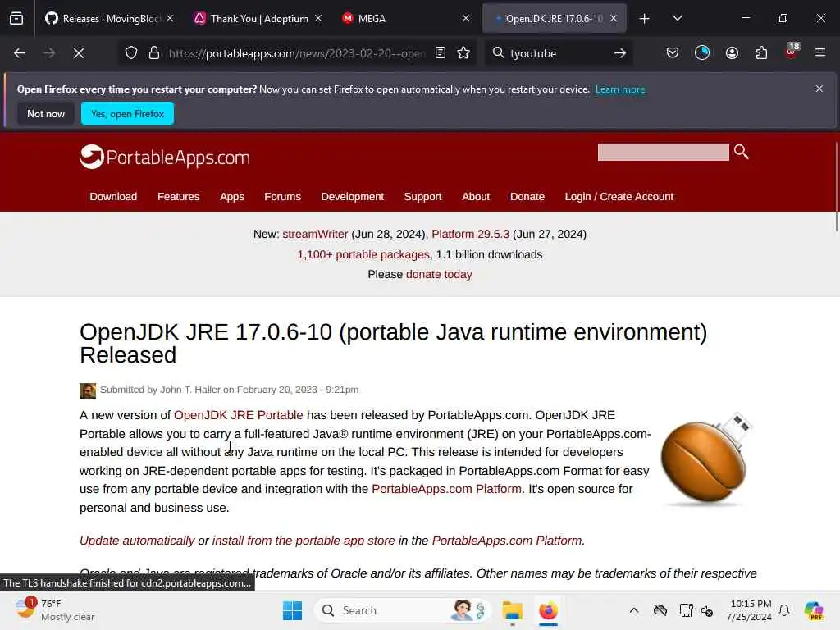Image resolution: width=840 pixels, height=630 pixels.
Task: Open File Explorer from taskbar
Action: tap(512, 610)
